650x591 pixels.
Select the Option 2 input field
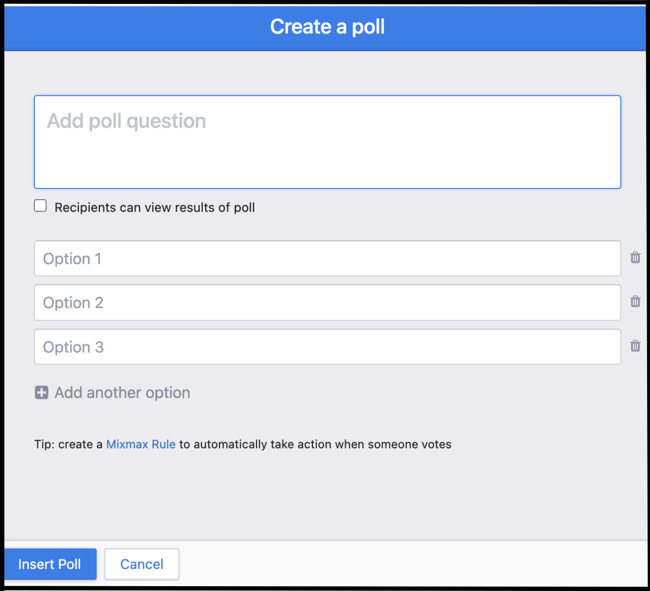pyautogui.click(x=327, y=303)
